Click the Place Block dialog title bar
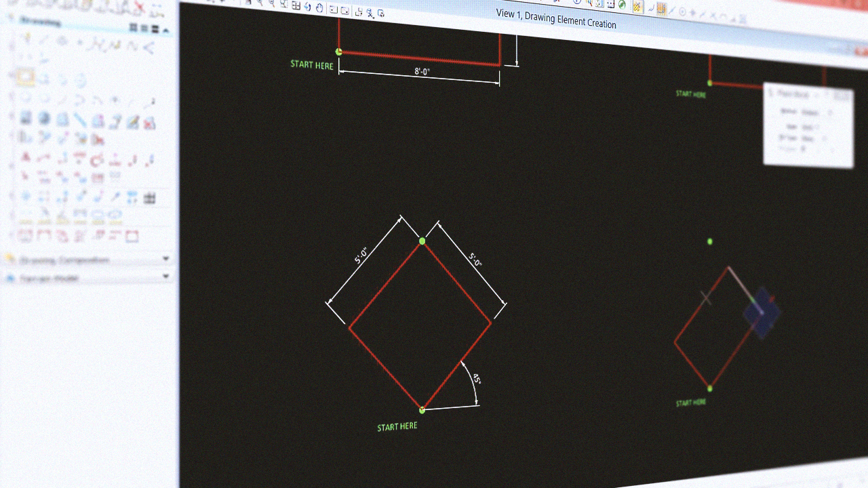Image resolution: width=868 pixels, height=488 pixels. tap(808, 94)
